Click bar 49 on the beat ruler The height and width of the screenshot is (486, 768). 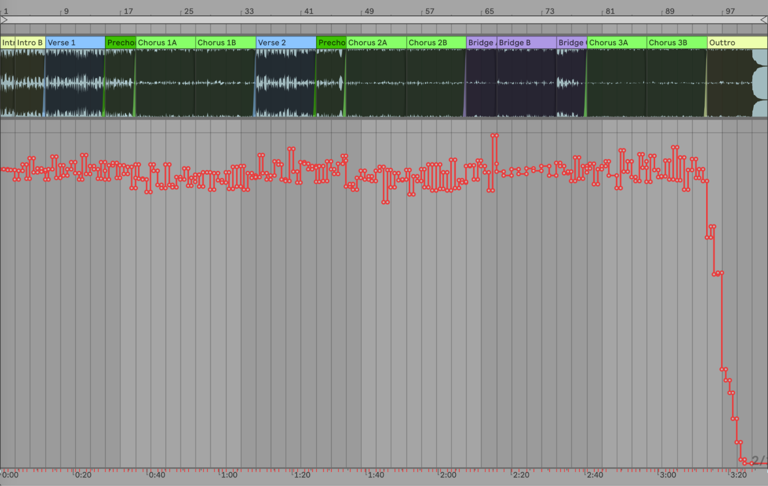[x=368, y=10]
